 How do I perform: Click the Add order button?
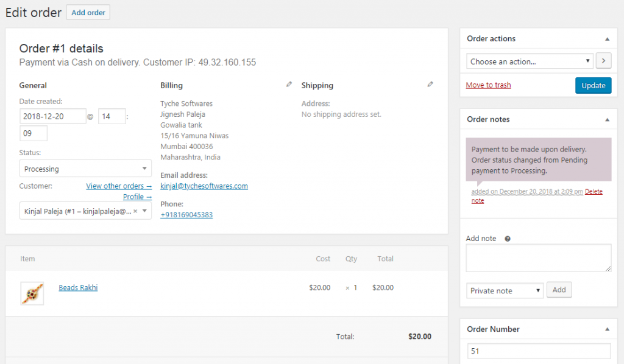88,13
